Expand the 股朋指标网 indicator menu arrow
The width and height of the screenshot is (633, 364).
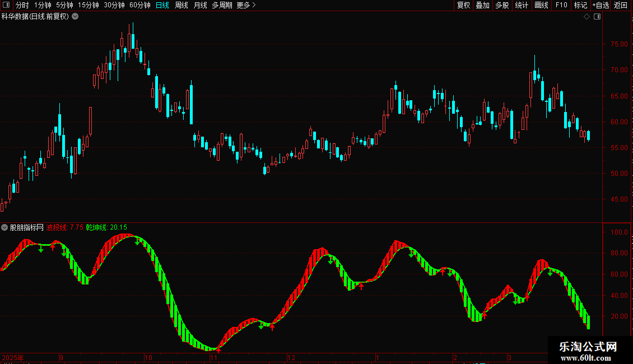pyautogui.click(x=4, y=227)
